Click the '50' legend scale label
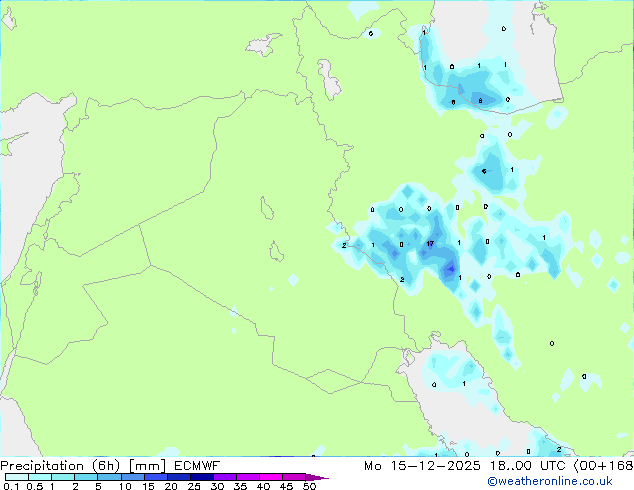Image resolution: width=634 pixels, height=490 pixels. [310, 486]
